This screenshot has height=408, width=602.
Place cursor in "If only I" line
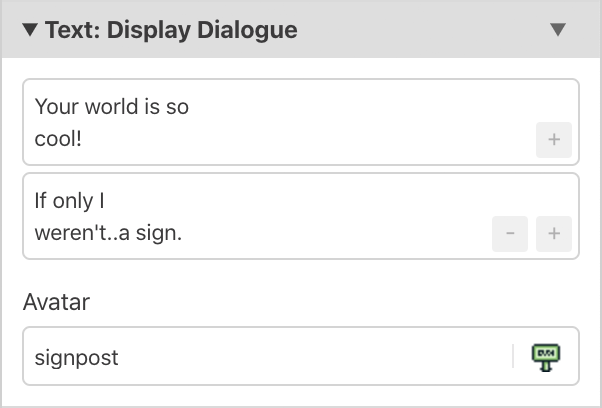coord(70,200)
